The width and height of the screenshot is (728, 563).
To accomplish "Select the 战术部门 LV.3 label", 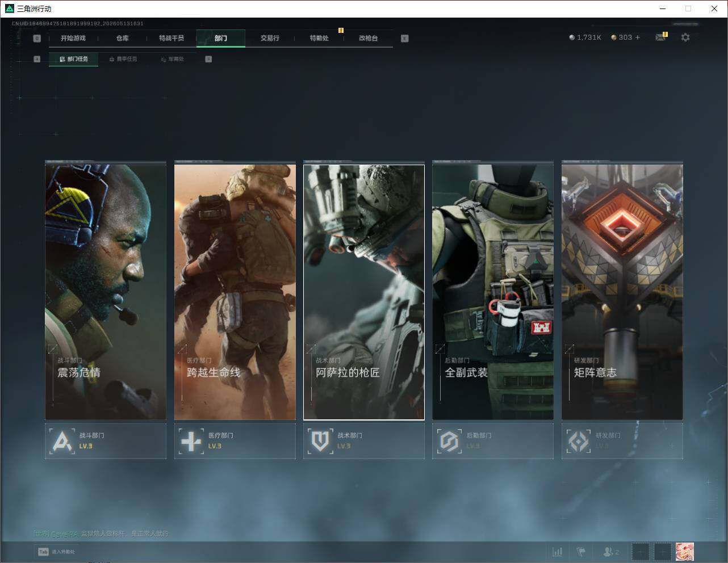I will [x=344, y=446].
